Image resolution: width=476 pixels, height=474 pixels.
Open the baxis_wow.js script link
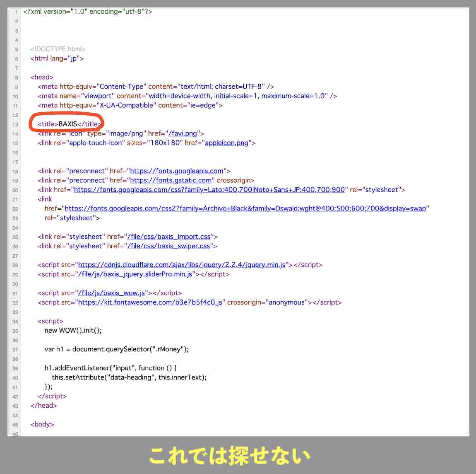(x=112, y=293)
